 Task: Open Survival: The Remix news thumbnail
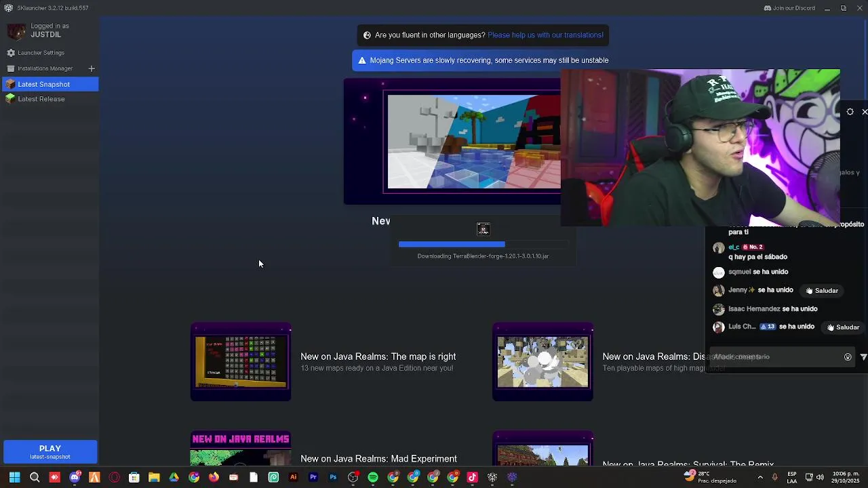tap(542, 448)
